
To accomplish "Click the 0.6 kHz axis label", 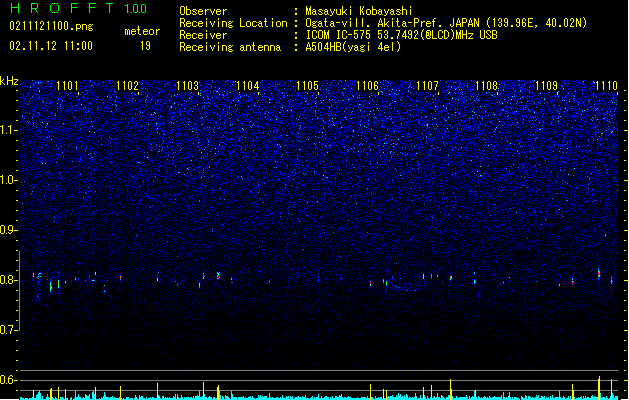I will [8, 380].
